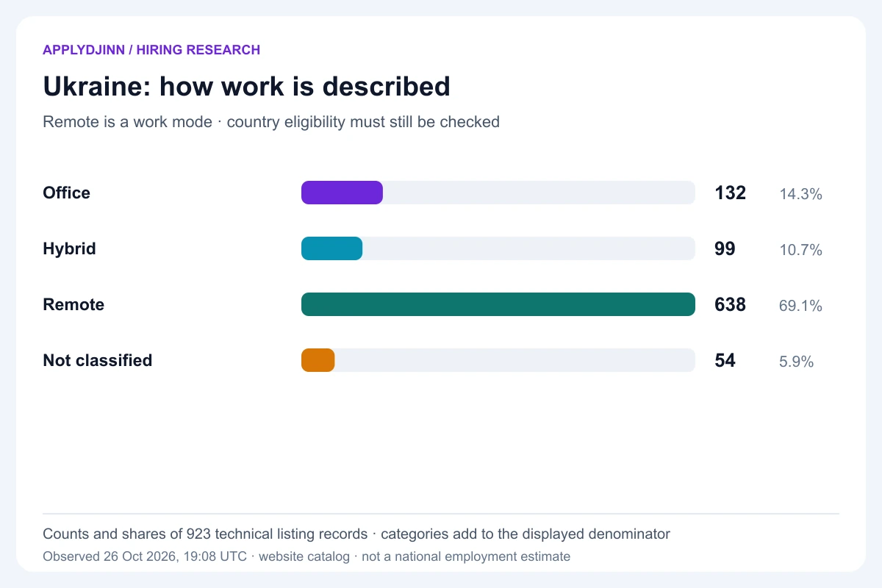Screen dimensions: 882x588
Task: Click the APPLYDJINN / HIRING RESEARCH header label
Action: [x=151, y=50]
